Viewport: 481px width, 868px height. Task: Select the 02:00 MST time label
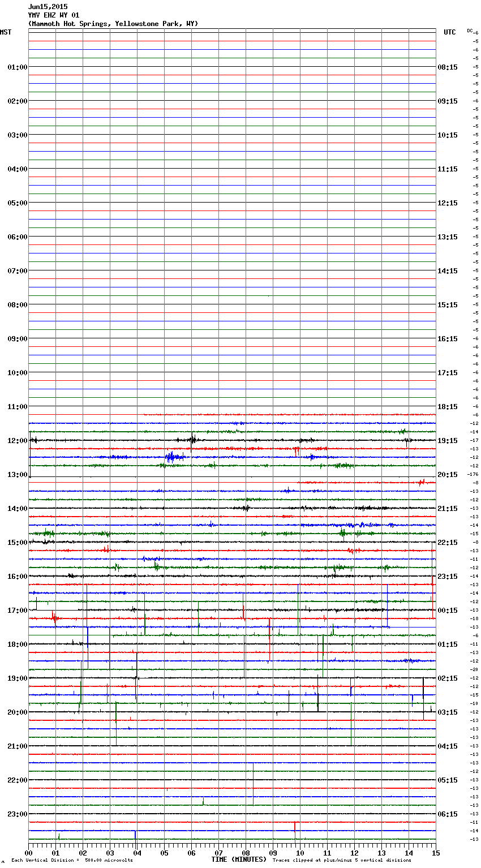tap(18, 101)
